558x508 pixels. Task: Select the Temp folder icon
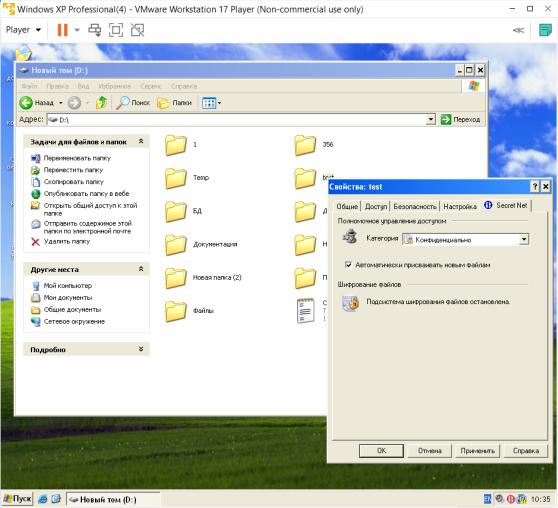tap(176, 178)
